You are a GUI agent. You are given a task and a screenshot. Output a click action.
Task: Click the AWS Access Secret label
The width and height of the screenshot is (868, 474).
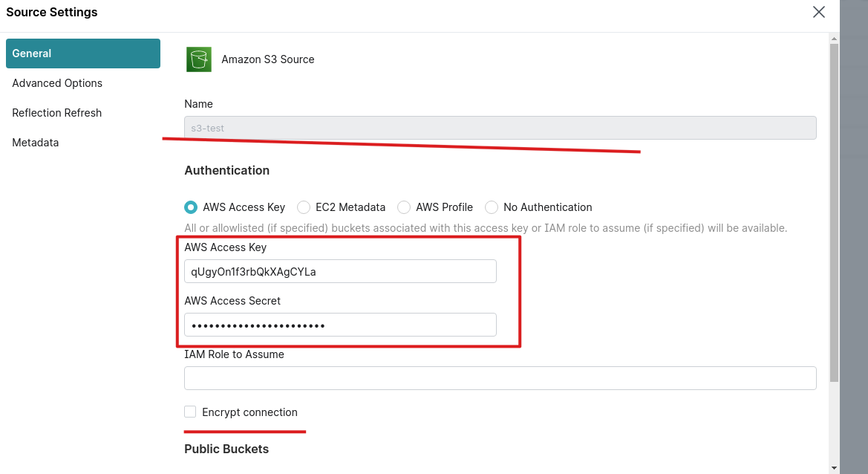click(x=232, y=301)
